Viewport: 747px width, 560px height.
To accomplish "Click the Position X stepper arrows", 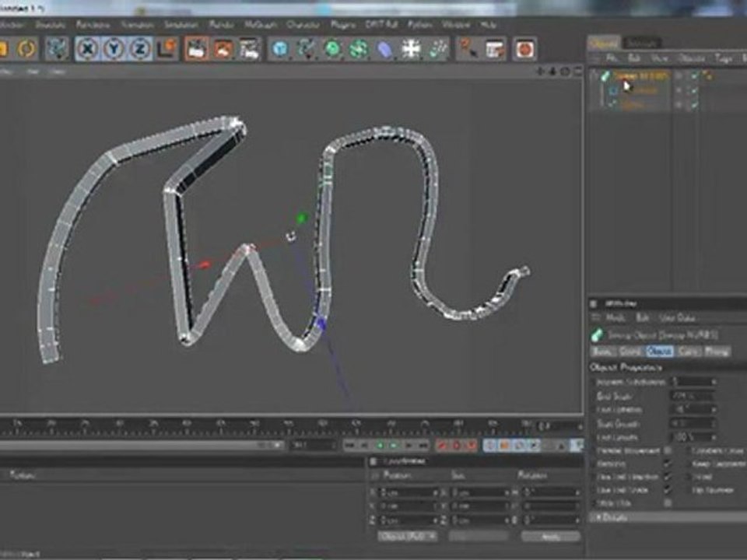I will (x=435, y=492).
